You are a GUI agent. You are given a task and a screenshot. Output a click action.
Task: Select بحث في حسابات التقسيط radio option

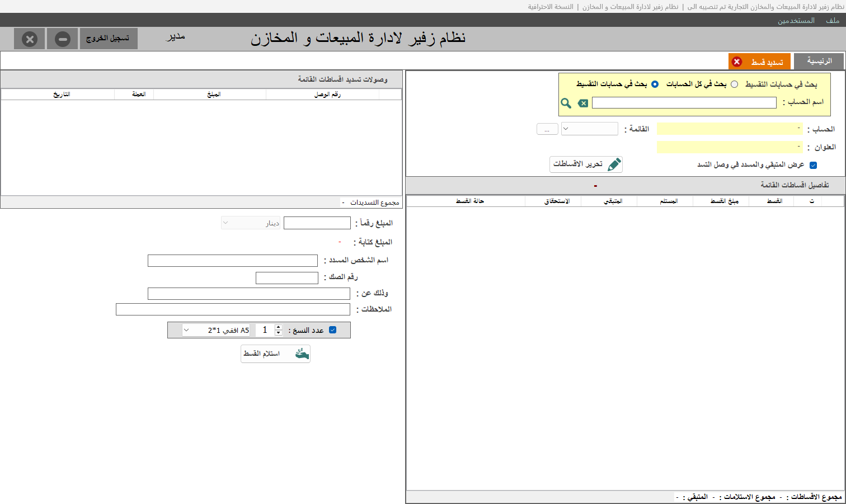[655, 84]
